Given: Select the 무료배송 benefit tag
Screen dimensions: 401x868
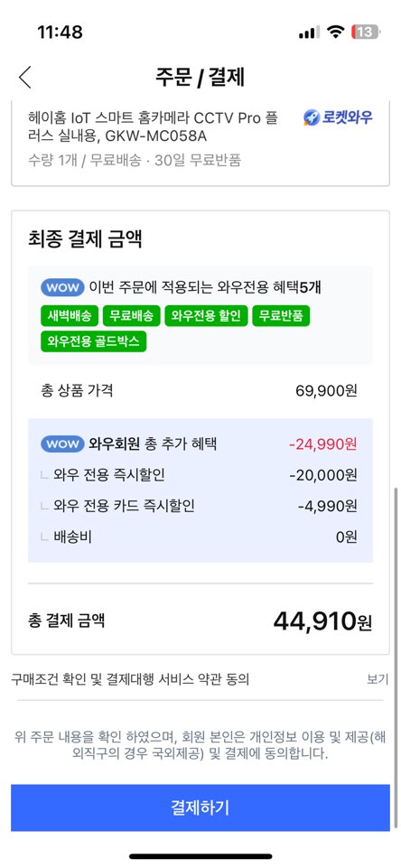Looking at the screenshot, I should pos(131,316).
